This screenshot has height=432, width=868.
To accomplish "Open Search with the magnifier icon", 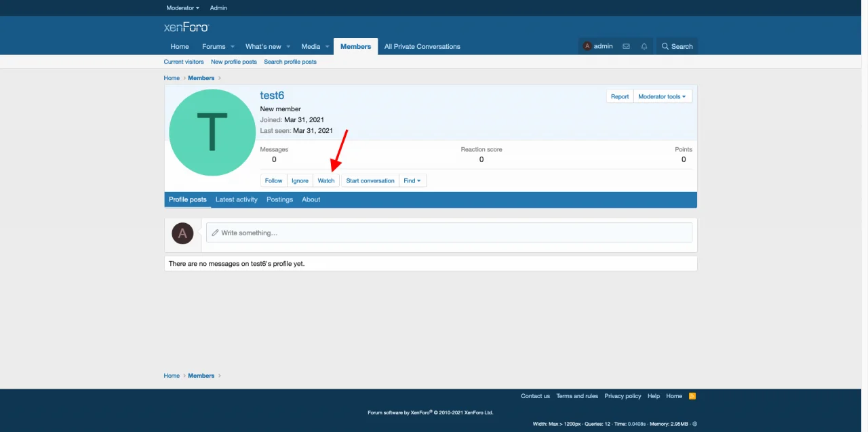I will point(677,46).
